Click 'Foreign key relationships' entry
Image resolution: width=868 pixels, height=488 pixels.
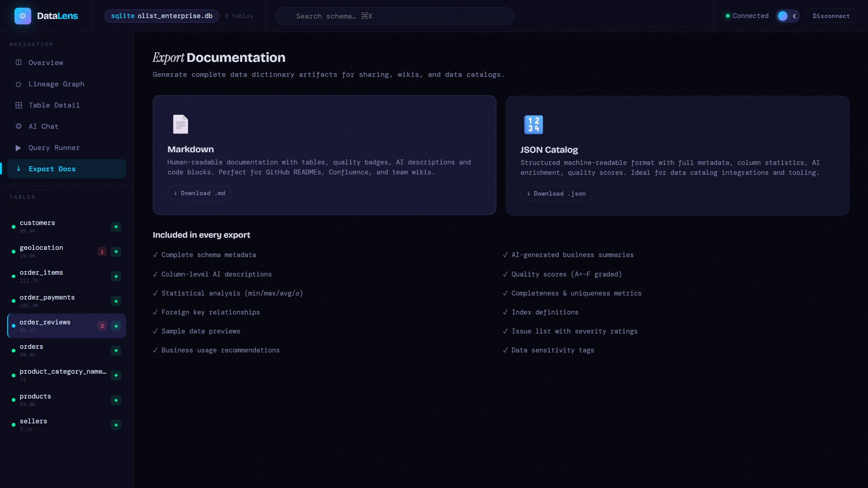(x=206, y=312)
